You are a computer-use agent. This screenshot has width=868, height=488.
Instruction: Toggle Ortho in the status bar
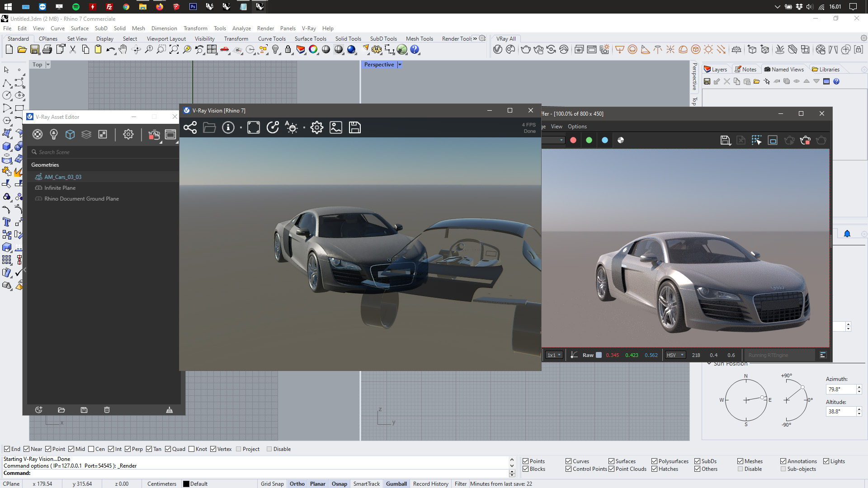pyautogui.click(x=297, y=484)
